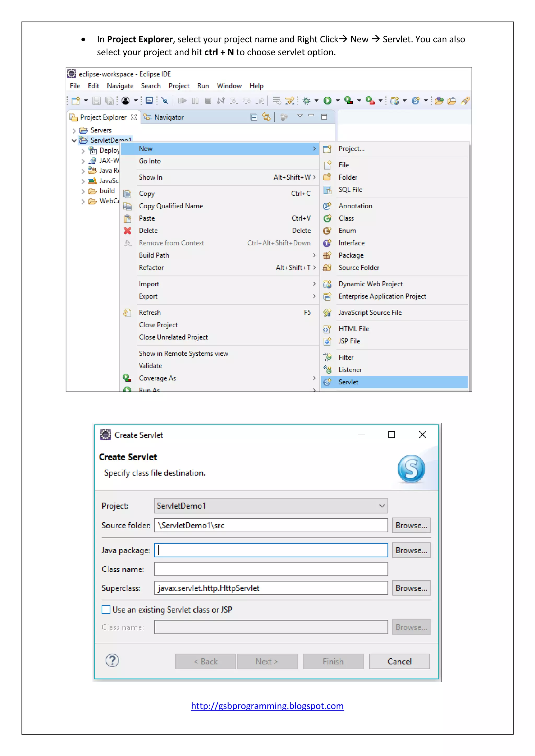This screenshot has height=756, width=535.
Task: Choose Close Project from context menu
Action: [220, 325]
